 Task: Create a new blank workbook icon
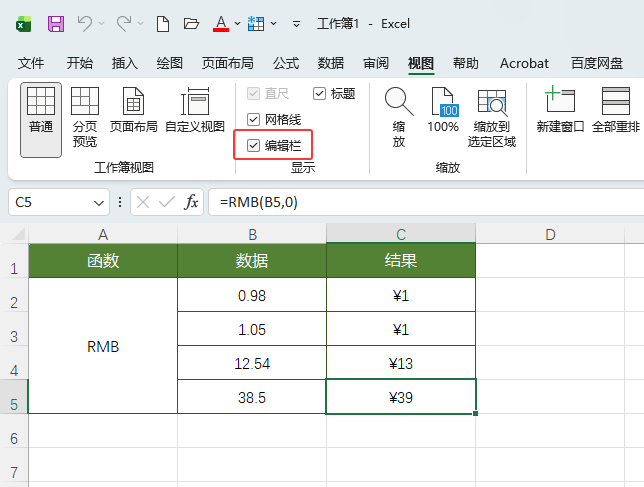click(x=163, y=24)
